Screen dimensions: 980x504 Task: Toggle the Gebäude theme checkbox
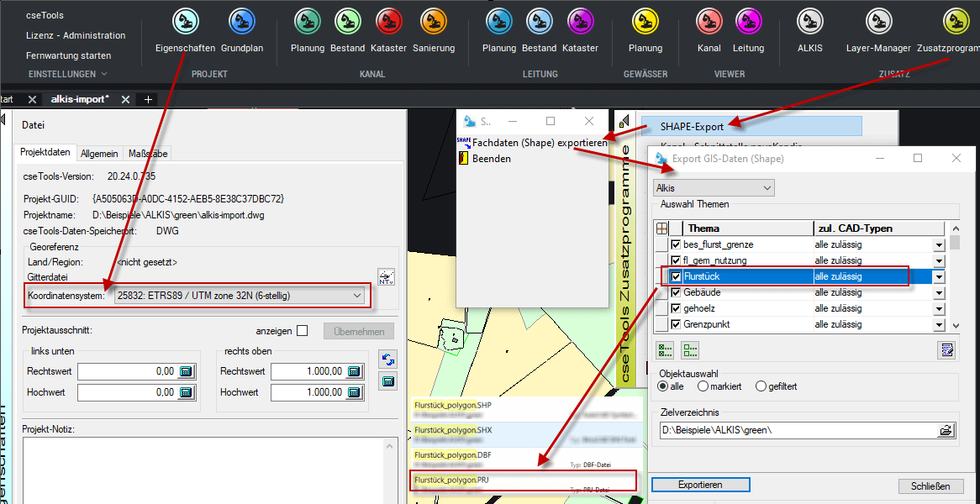(x=676, y=292)
